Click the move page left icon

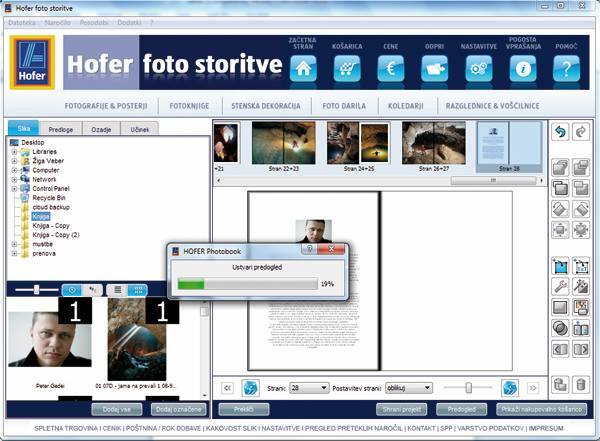pos(560,349)
